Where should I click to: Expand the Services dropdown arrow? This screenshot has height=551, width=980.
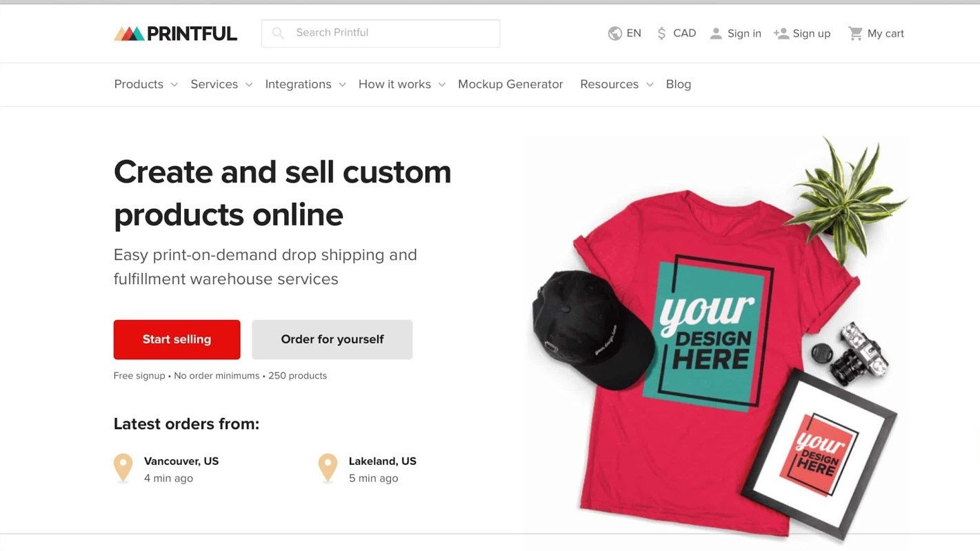[249, 85]
